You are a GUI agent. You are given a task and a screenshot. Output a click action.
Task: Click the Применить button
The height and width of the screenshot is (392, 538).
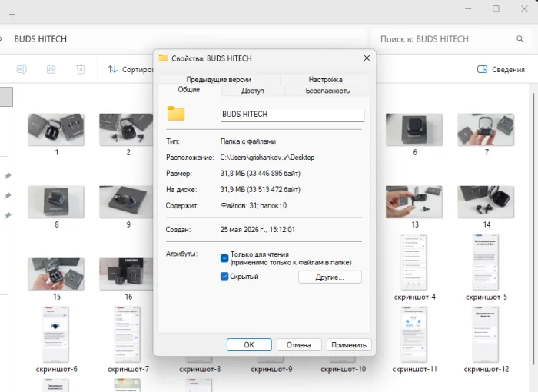349,345
